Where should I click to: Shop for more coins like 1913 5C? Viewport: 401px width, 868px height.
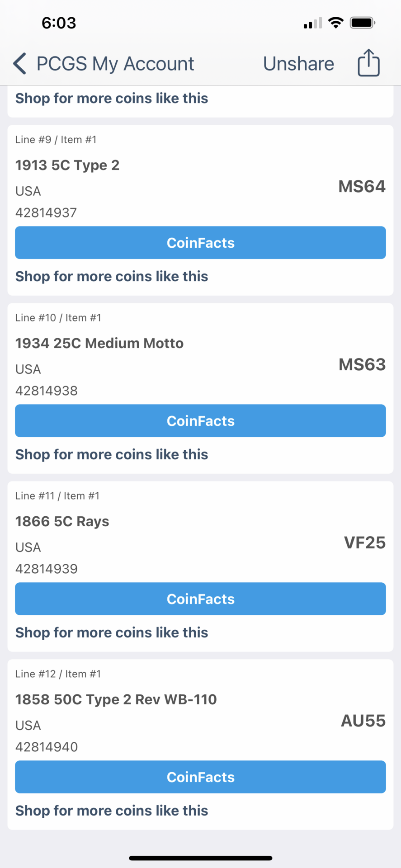coord(112,276)
